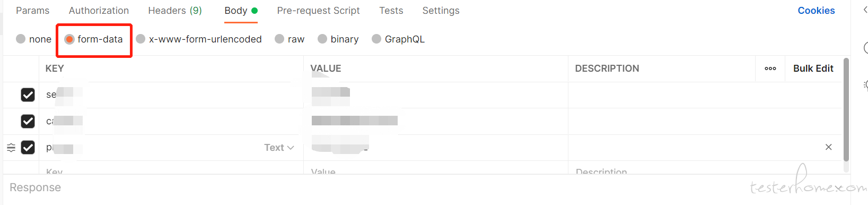Delete the third row with X icon
868x205 pixels.
click(x=828, y=147)
